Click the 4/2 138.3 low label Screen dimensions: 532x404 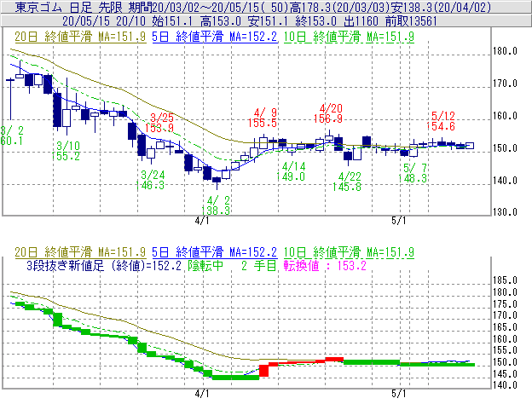[216, 205]
